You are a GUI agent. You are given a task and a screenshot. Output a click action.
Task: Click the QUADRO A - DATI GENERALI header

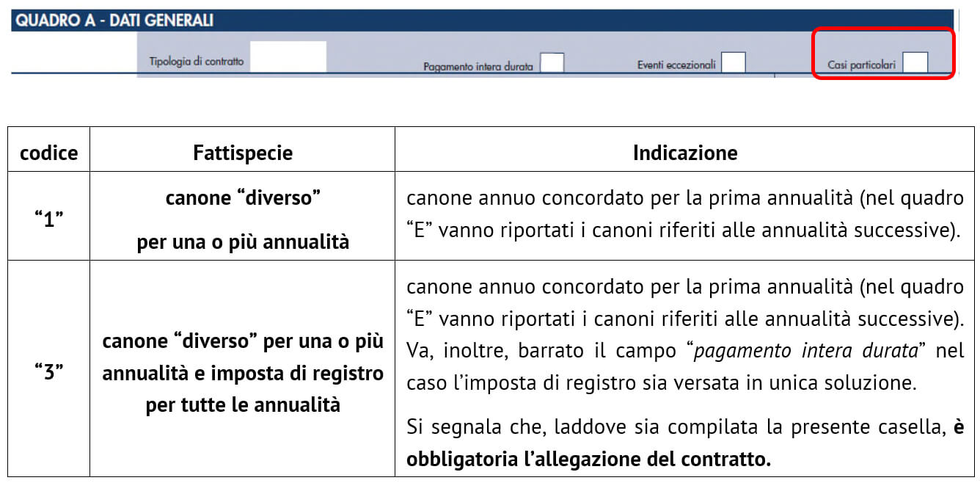pos(114,21)
